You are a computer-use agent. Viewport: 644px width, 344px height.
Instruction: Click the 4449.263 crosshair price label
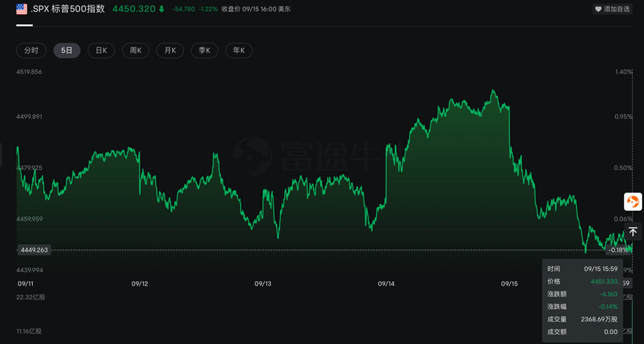34,250
